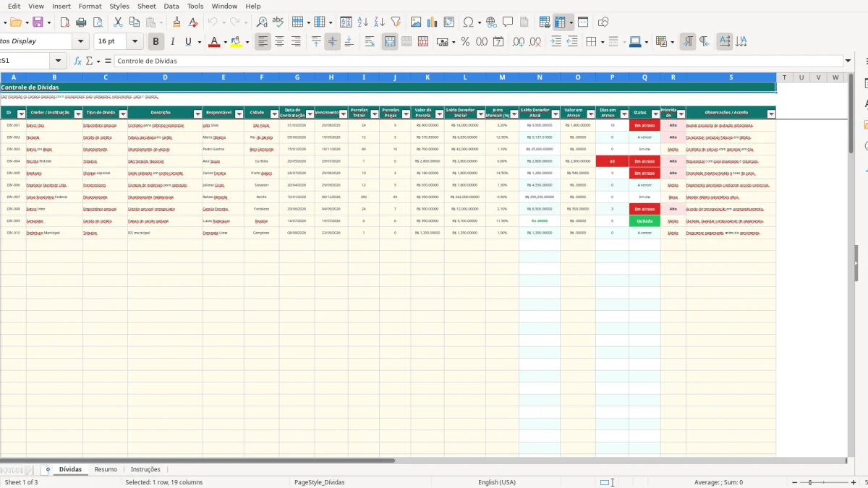Clone formatting with the paintbrush icon

[176, 22]
